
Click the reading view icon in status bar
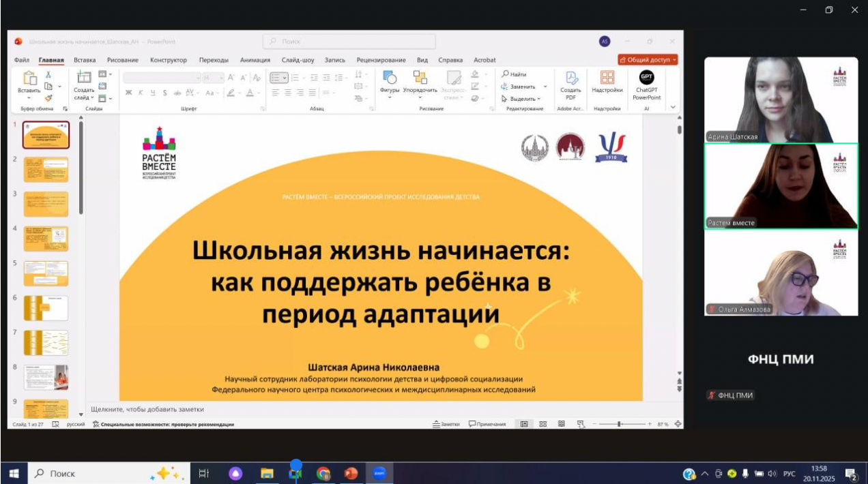click(562, 424)
